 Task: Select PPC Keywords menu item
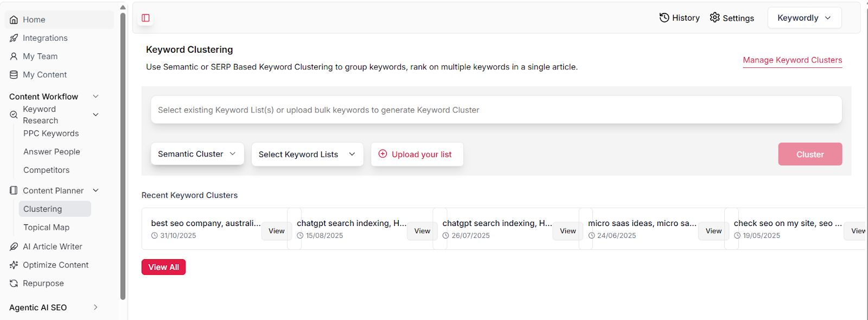[51, 134]
